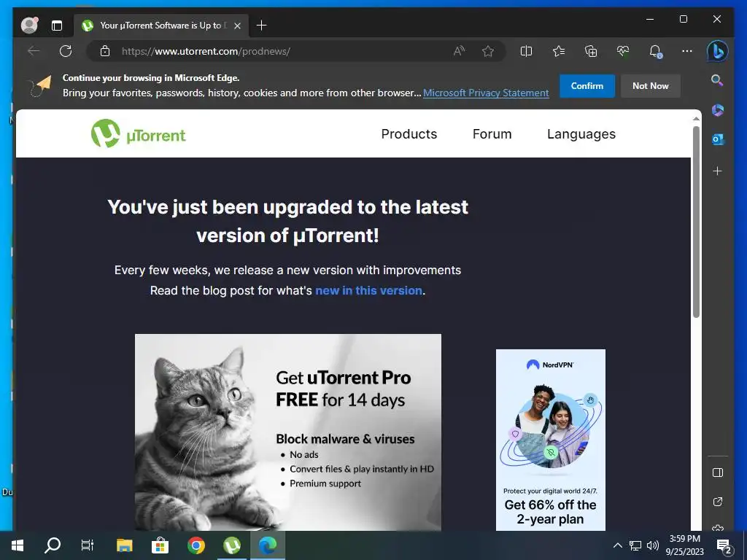Image resolution: width=747 pixels, height=560 pixels.
Task: View site information lock icon
Action: pos(105,52)
